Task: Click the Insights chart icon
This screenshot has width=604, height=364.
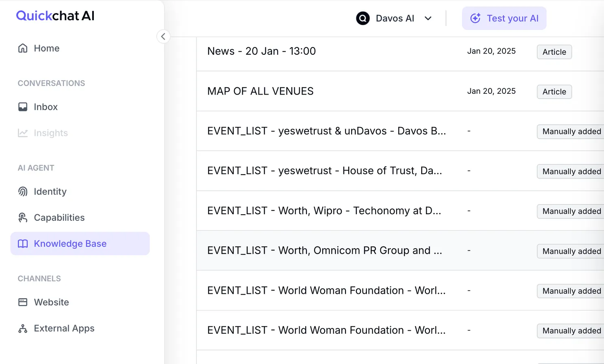Action: 23,133
